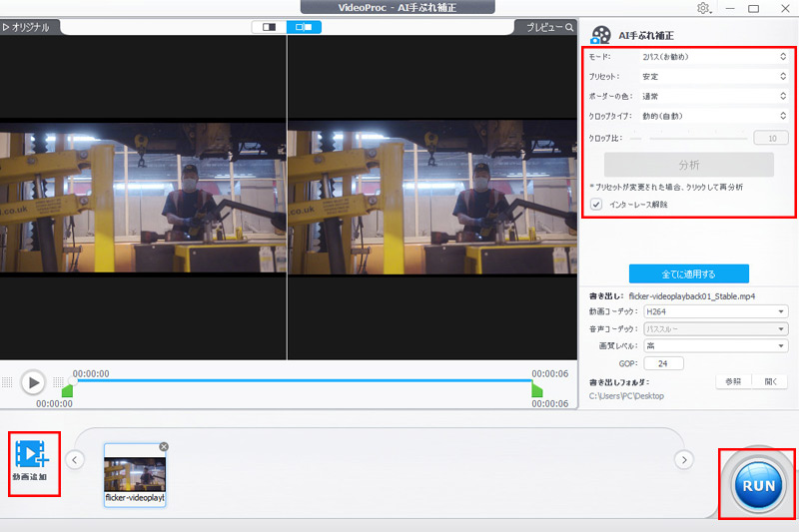Click the 参照 browse button
The image size is (799, 532).
click(x=731, y=381)
